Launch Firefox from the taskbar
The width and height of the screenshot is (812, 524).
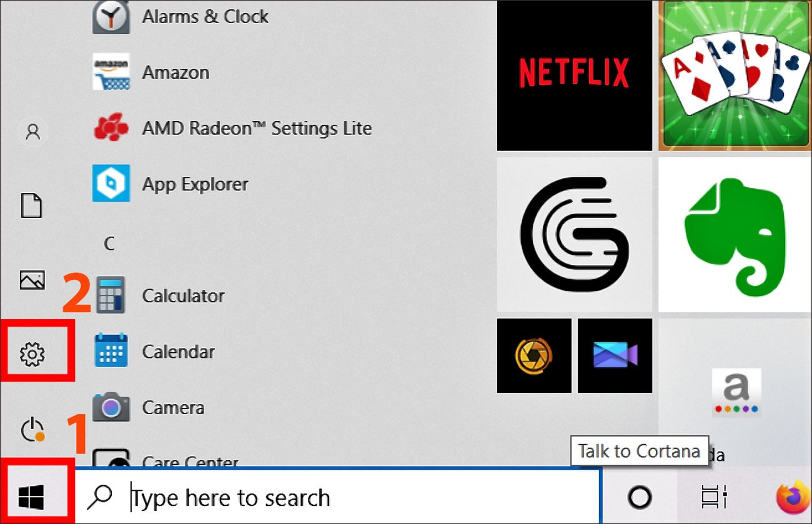(785, 495)
